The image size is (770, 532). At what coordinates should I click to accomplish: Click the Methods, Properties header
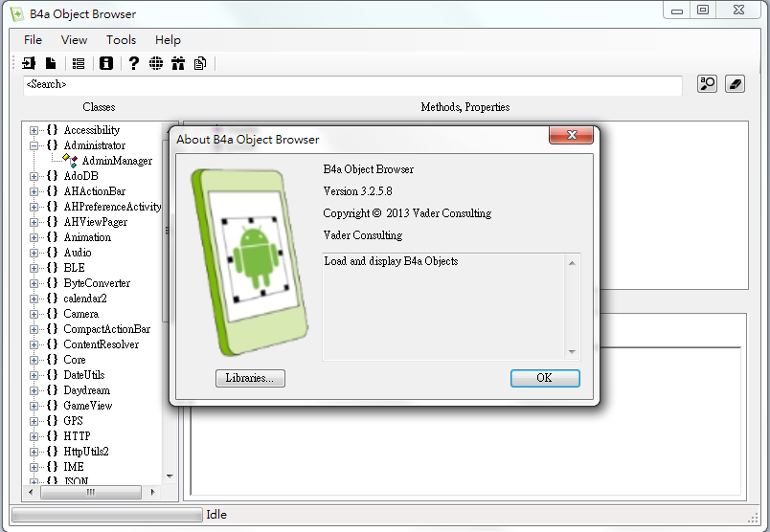pyautogui.click(x=465, y=107)
